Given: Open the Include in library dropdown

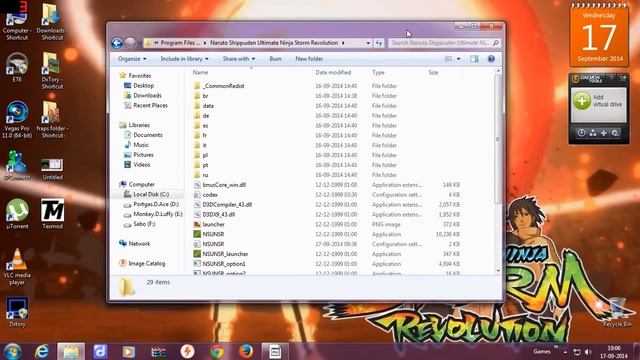Looking at the screenshot, I should coord(184,59).
